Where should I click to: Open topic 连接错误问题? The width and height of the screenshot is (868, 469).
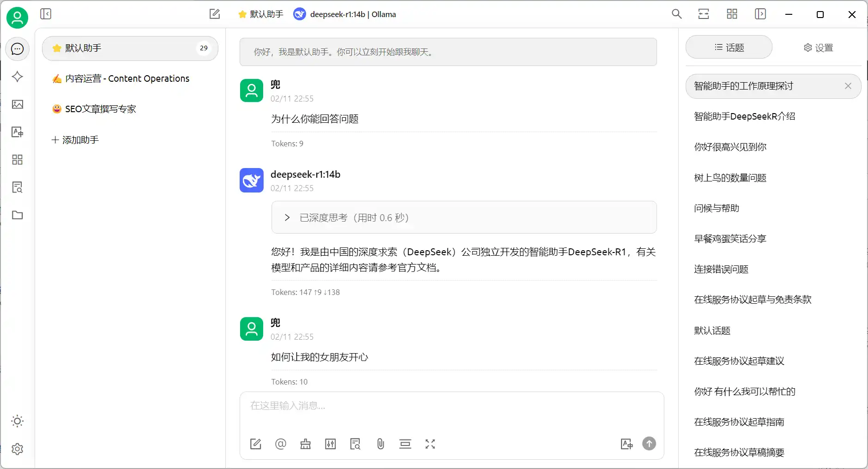tap(773, 269)
